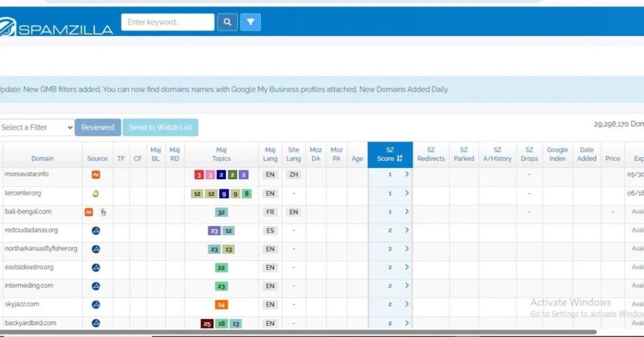Viewport: 644px width, 337px height.
Task: Open the moreavatar.info domain
Action: point(26,174)
